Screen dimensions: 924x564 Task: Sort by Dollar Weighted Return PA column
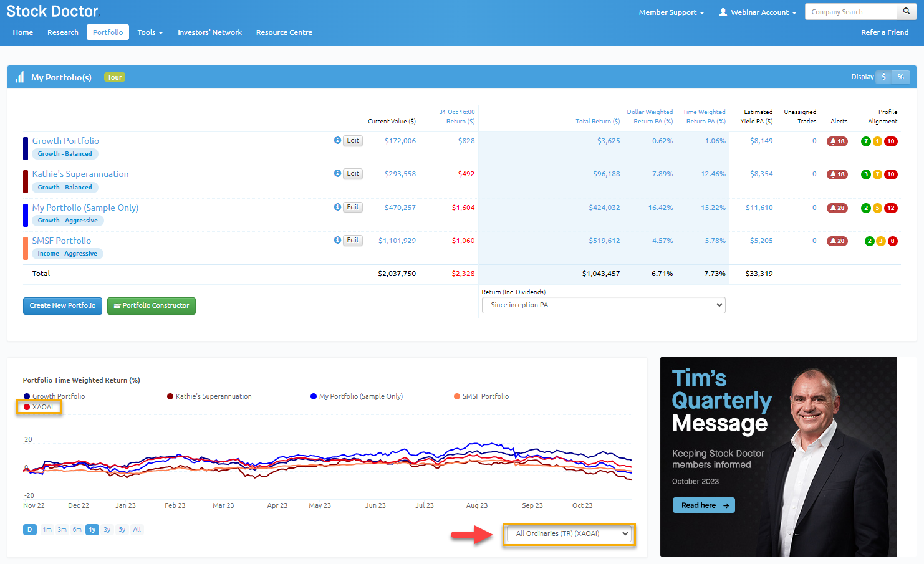(x=650, y=117)
